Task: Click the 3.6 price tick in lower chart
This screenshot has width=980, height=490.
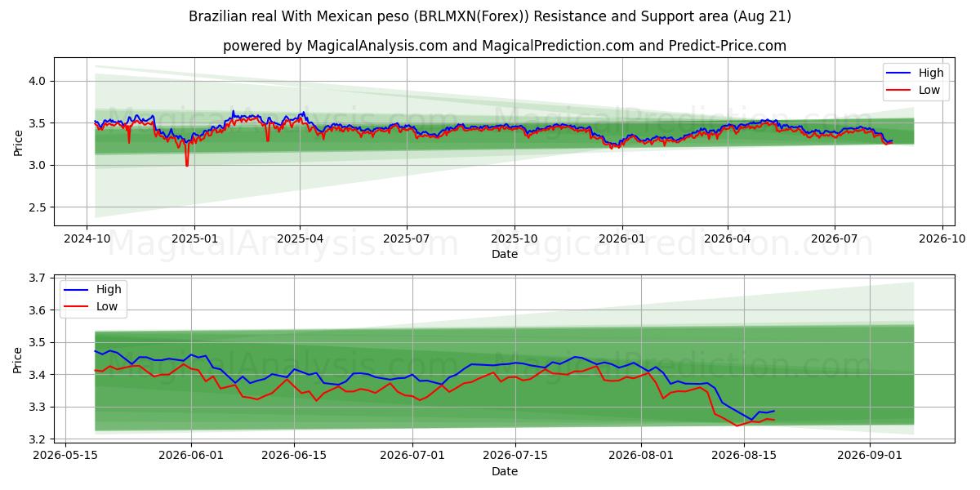Action: click(39, 310)
